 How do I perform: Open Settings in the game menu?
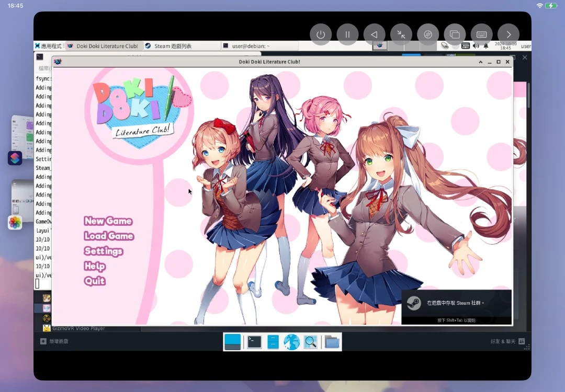pyautogui.click(x=104, y=251)
